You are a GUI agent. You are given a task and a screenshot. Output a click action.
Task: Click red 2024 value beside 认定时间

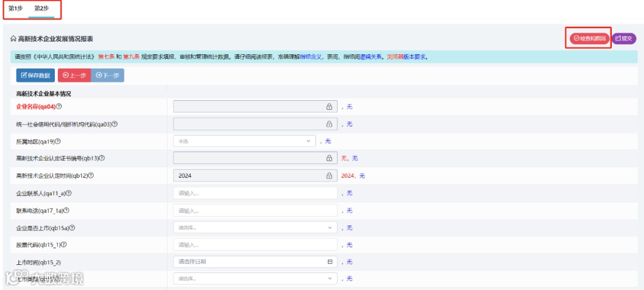[348, 176]
